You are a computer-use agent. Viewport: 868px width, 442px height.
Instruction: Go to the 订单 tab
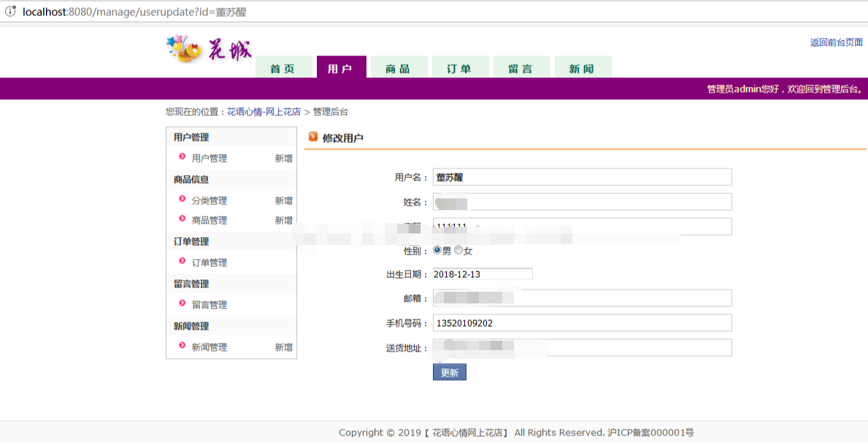(460, 67)
